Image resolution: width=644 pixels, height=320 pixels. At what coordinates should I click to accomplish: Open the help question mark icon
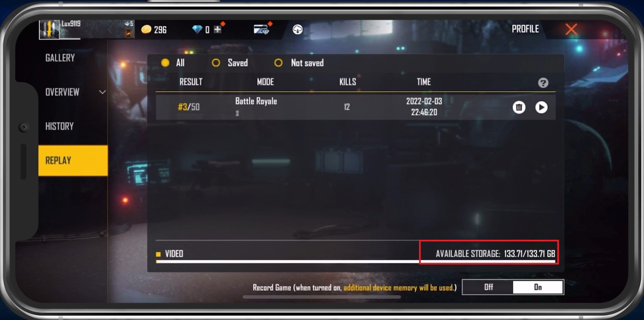point(543,83)
